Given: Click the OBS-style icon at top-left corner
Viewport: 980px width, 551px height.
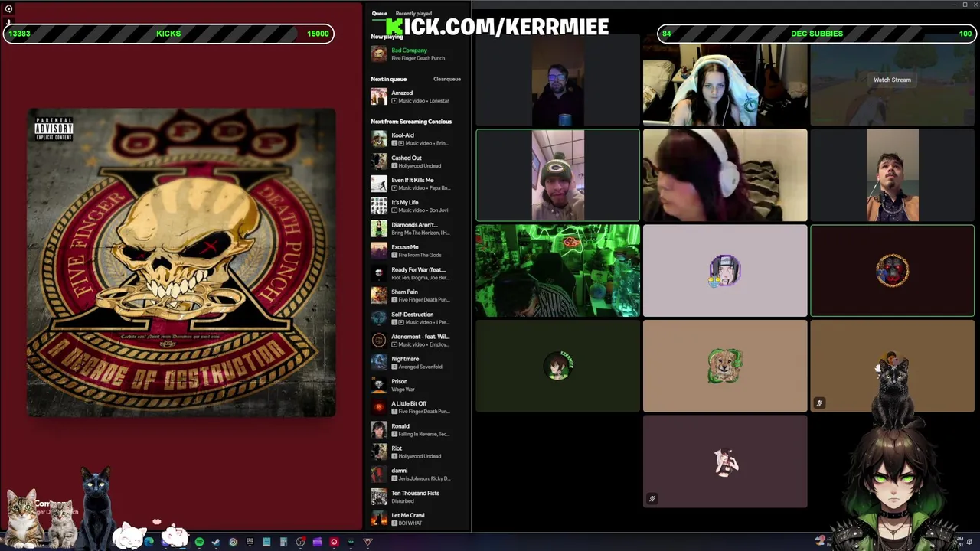Looking at the screenshot, I should point(8,9).
